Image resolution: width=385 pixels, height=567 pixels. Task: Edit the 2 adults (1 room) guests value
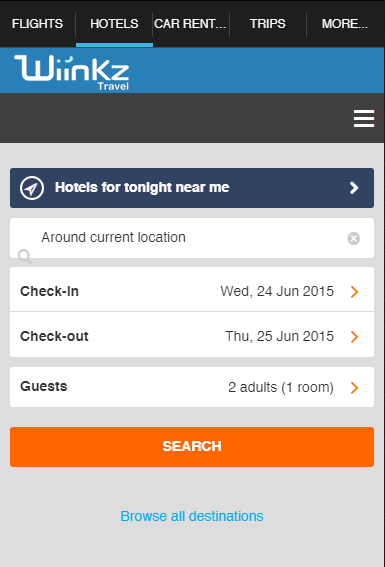[x=281, y=387]
